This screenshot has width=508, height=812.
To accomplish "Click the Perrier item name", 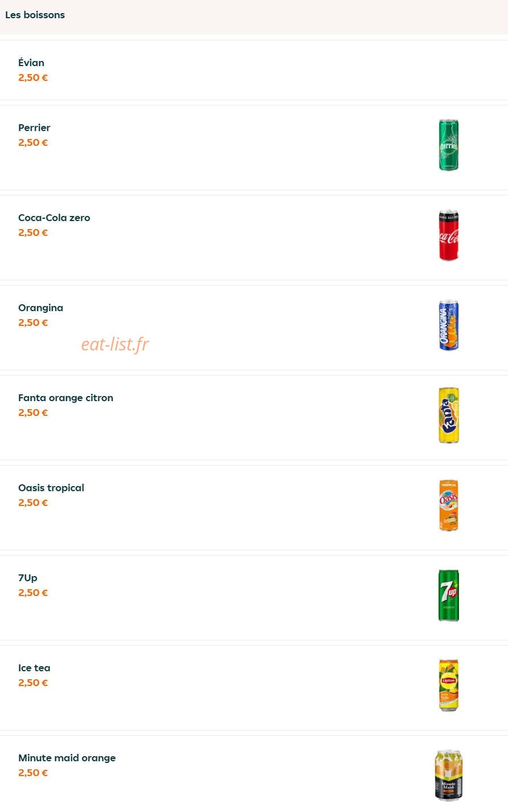I will pos(34,128).
